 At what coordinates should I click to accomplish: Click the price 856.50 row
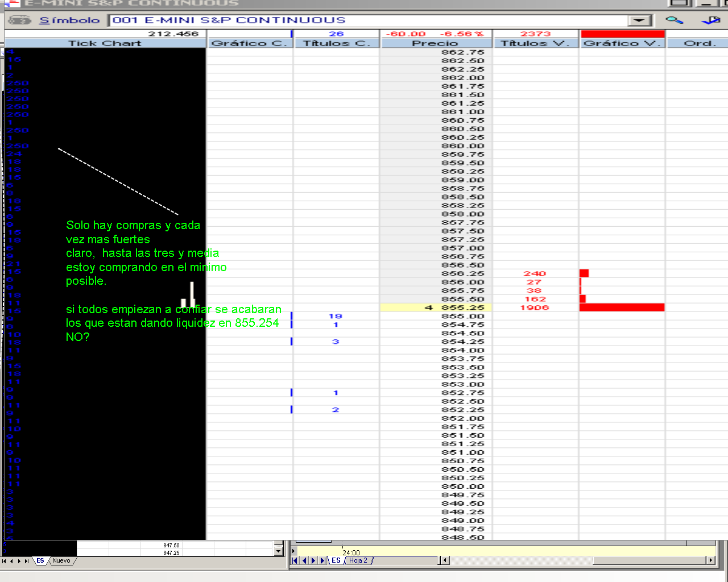tap(463, 265)
